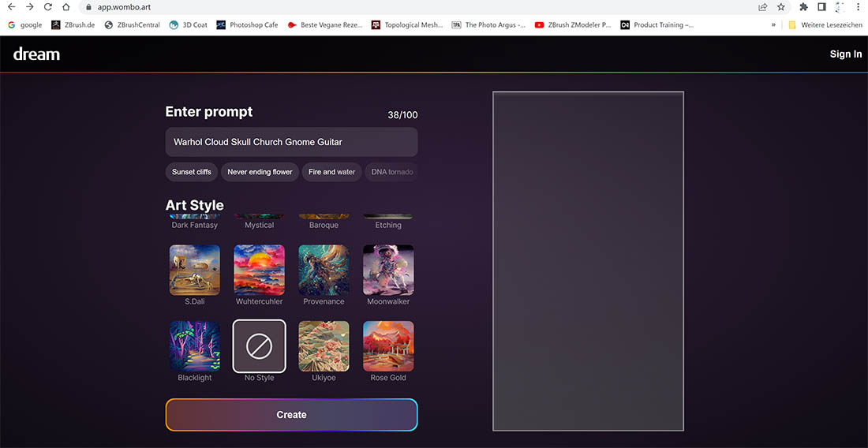Screen dimensions: 868x448
Task: Reload the page with refresh icon
Action: pos(48,7)
